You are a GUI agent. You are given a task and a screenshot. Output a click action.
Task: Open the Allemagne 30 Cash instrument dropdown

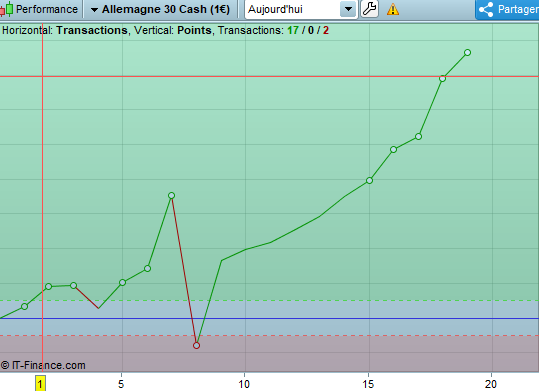click(x=161, y=9)
